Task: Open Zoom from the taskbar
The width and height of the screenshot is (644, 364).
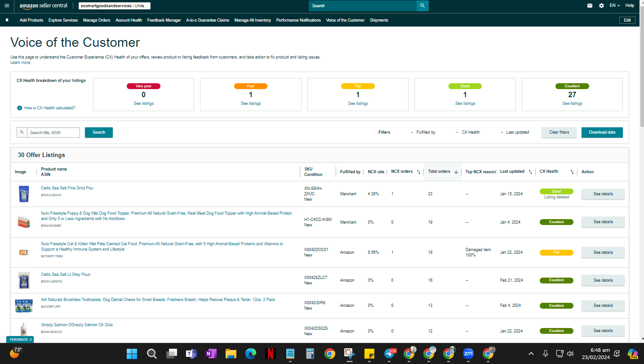Action: point(468,354)
